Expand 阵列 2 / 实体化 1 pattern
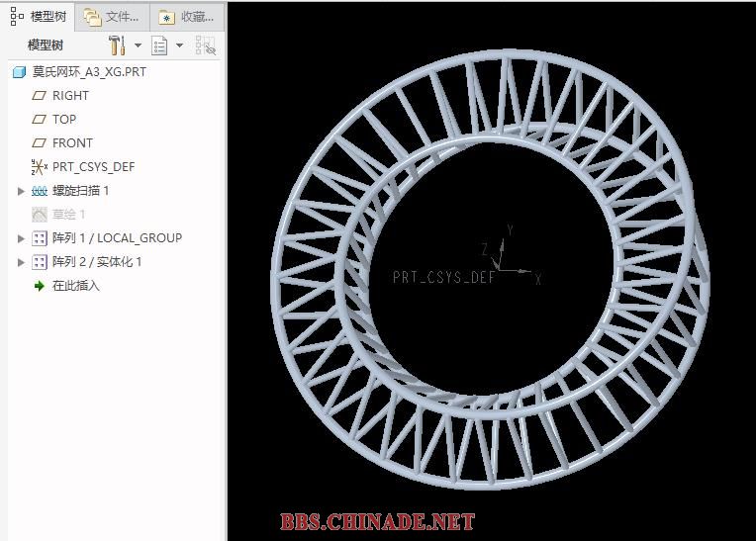The width and height of the screenshot is (756, 541). click(x=21, y=262)
